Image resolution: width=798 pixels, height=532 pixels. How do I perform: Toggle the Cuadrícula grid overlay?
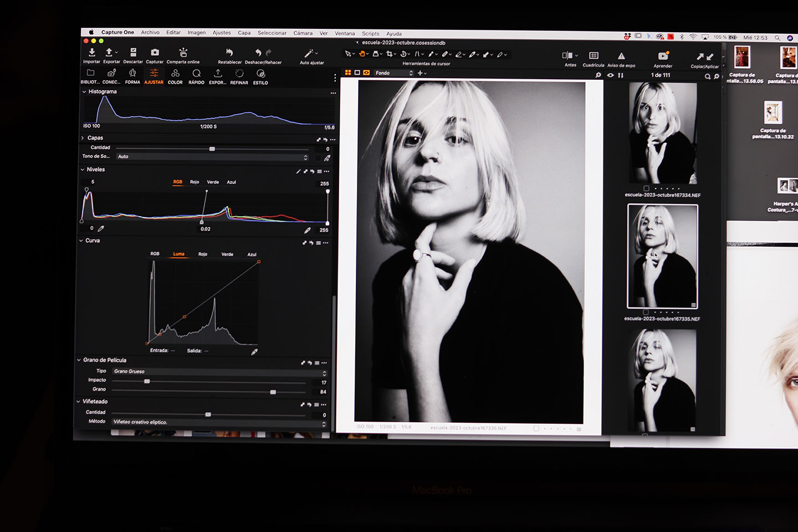point(594,56)
